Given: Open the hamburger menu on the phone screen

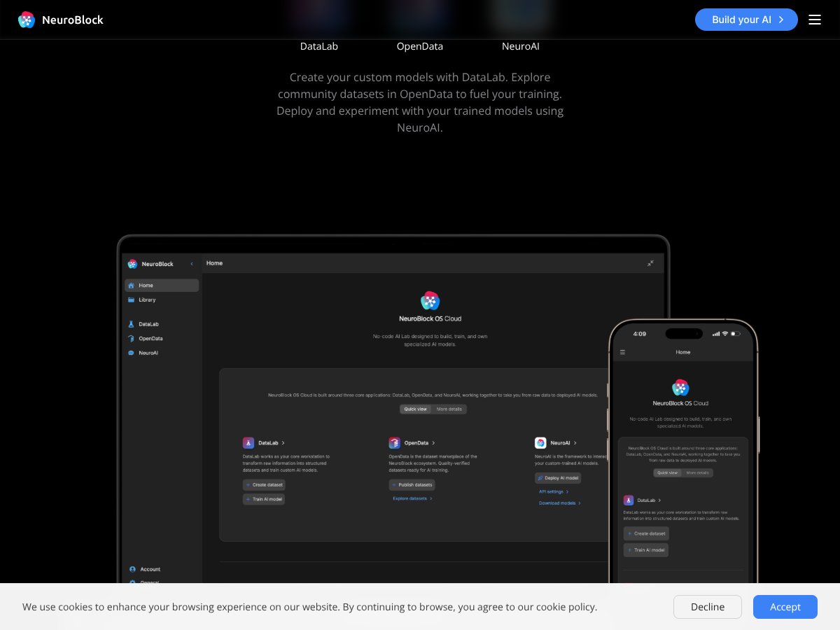Looking at the screenshot, I should tap(622, 352).
